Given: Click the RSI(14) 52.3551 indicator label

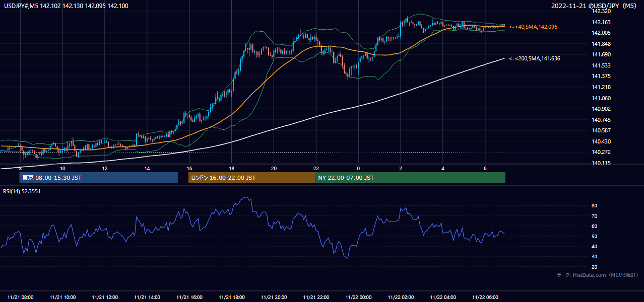Looking at the screenshot, I should 22,191.
